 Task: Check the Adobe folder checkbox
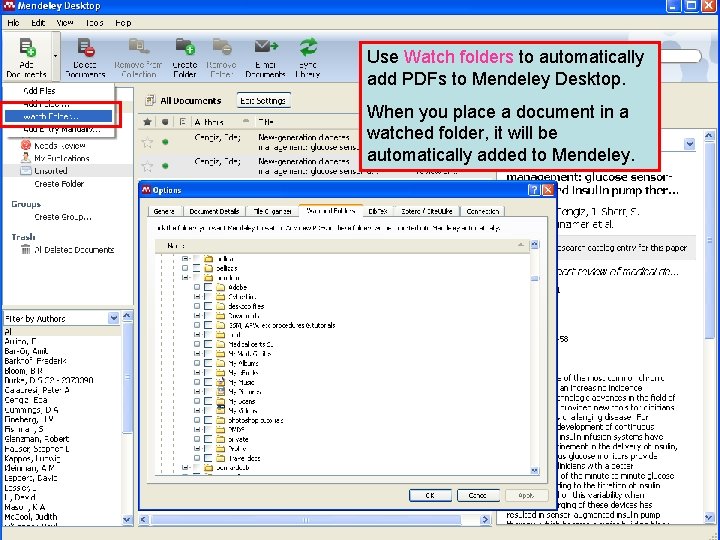[208, 287]
